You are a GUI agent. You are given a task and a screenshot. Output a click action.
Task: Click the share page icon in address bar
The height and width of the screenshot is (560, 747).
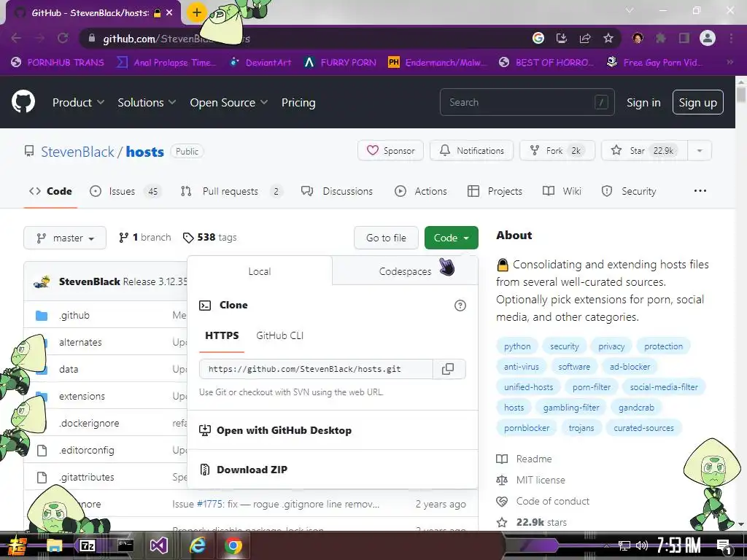[x=585, y=38]
